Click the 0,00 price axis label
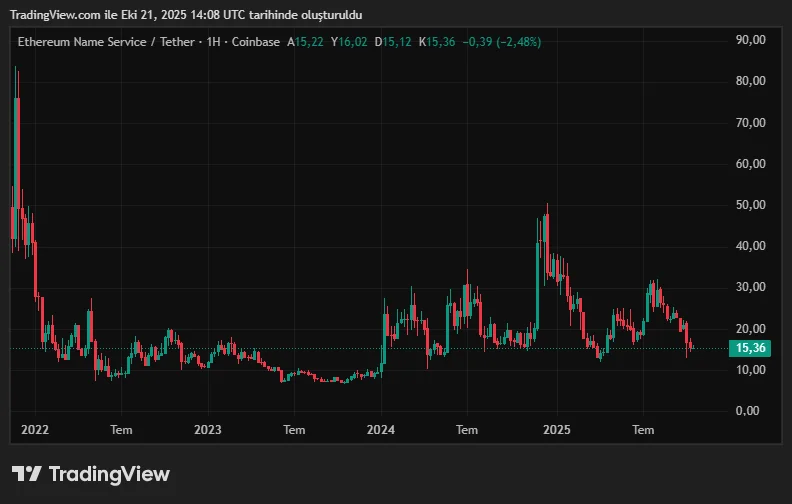Image resolution: width=792 pixels, height=504 pixels. (750, 411)
